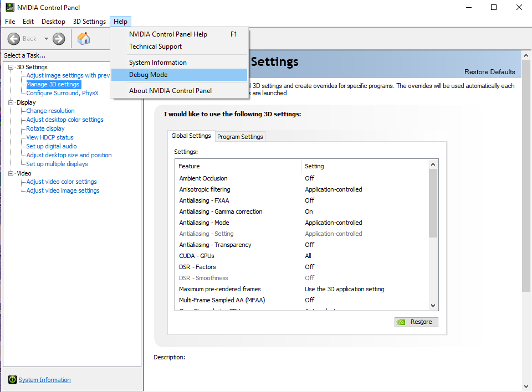Maximize the NVIDIA Control Panel window

[494, 7]
